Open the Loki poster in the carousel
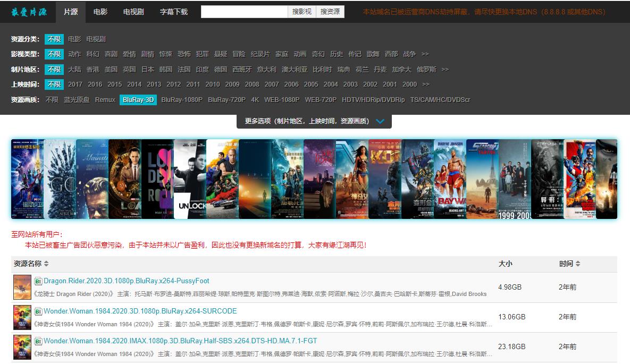The height and width of the screenshot is (364, 630). coord(125,179)
